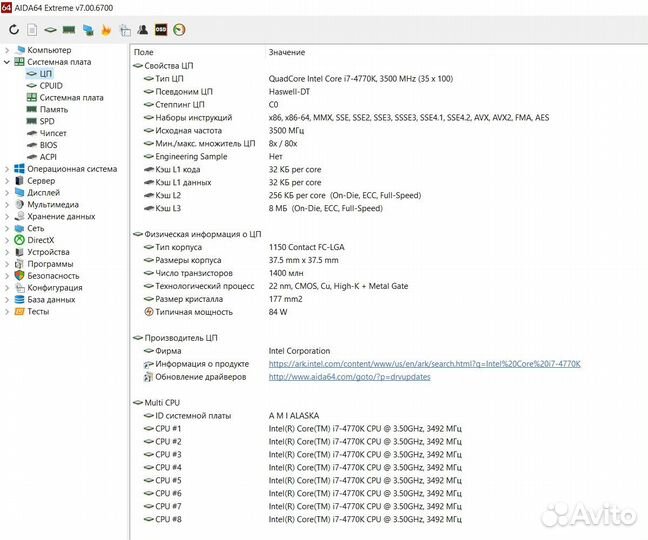The width and height of the screenshot is (648, 540).
Task: Collapse the Системная плата tree node
Action: coord(7,62)
